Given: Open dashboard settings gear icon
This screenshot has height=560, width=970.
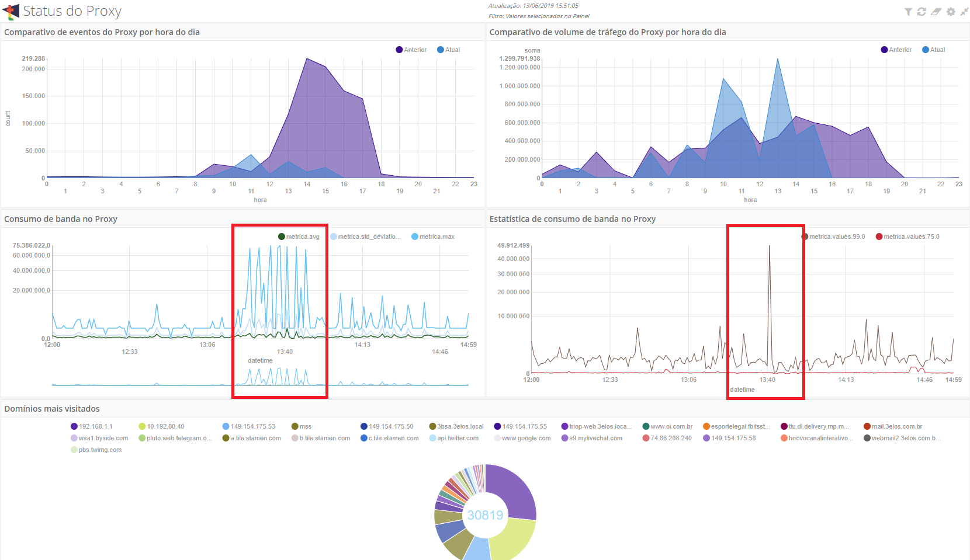Looking at the screenshot, I should tap(951, 12).
